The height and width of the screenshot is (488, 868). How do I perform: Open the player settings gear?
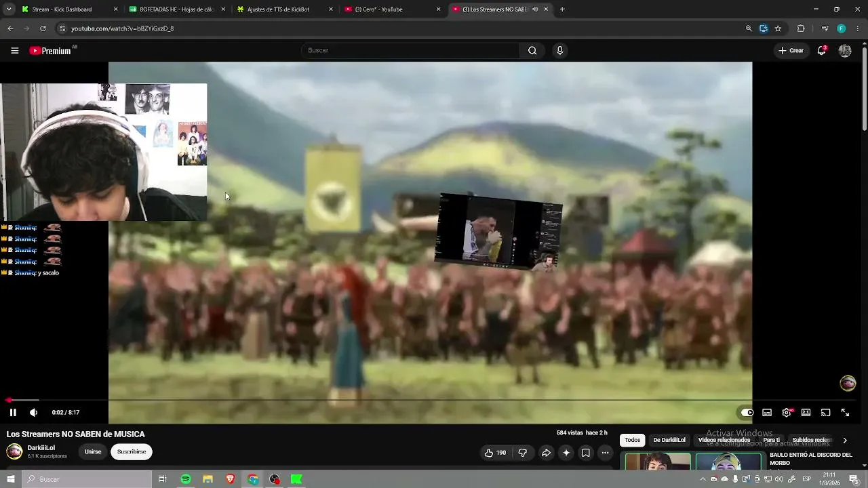tap(787, 412)
